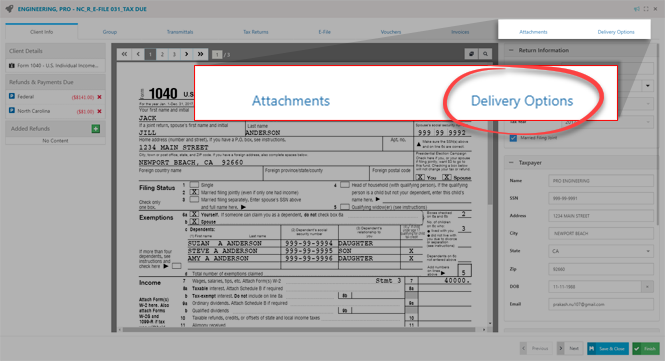665x361 pixels.
Task: Click the fullscreen icon in title bar
Action: point(646,9)
